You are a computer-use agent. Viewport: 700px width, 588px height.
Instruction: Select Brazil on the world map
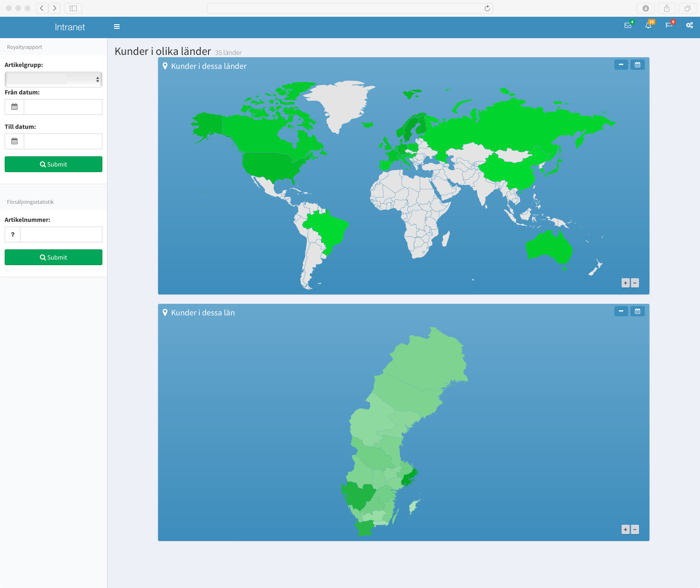[x=329, y=229]
